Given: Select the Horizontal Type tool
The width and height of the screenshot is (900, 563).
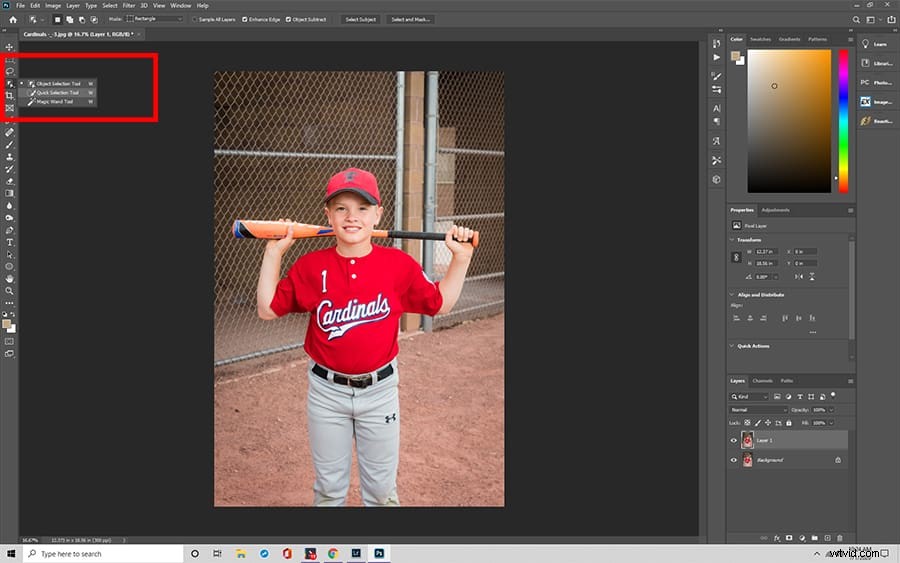Looking at the screenshot, I should pyautogui.click(x=9, y=242).
